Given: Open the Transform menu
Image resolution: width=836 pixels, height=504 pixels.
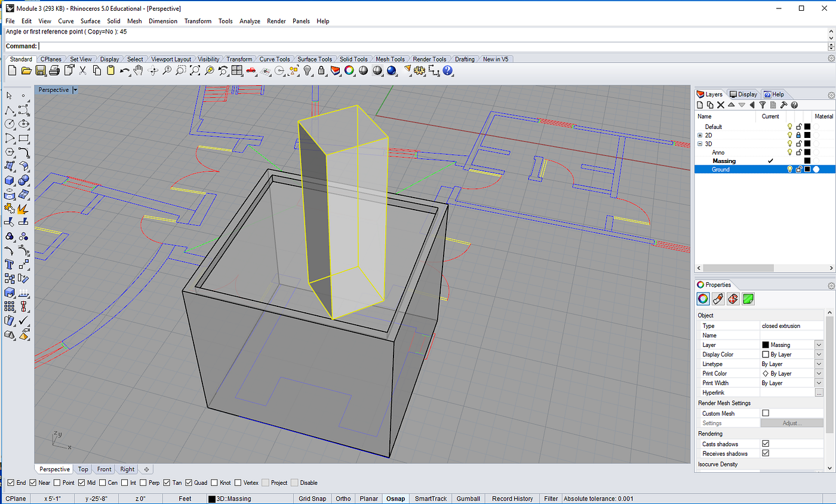Looking at the screenshot, I should pyautogui.click(x=198, y=21).
